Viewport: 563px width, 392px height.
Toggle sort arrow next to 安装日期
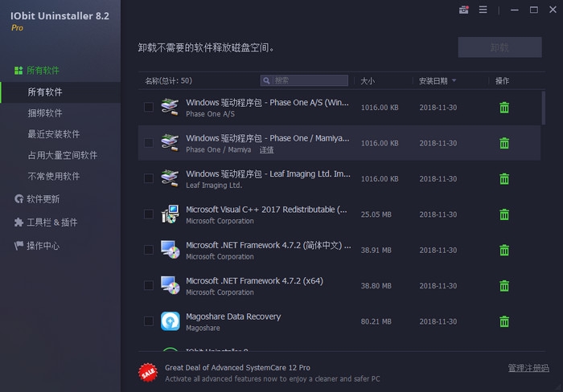pyautogui.click(x=454, y=80)
